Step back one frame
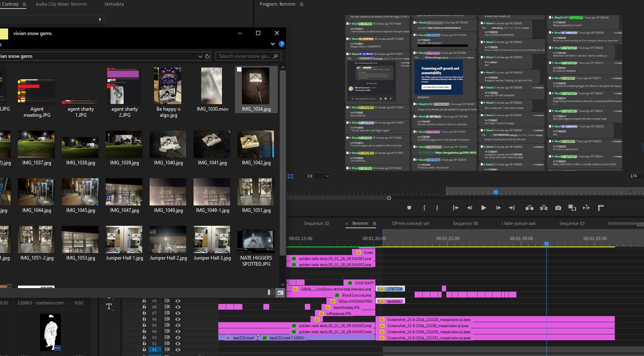 (x=470, y=208)
